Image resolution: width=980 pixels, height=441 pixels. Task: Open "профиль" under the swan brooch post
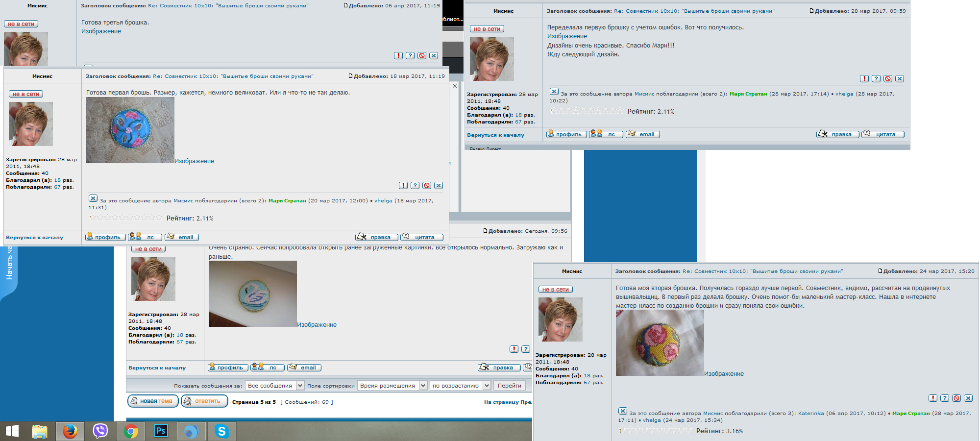click(228, 367)
